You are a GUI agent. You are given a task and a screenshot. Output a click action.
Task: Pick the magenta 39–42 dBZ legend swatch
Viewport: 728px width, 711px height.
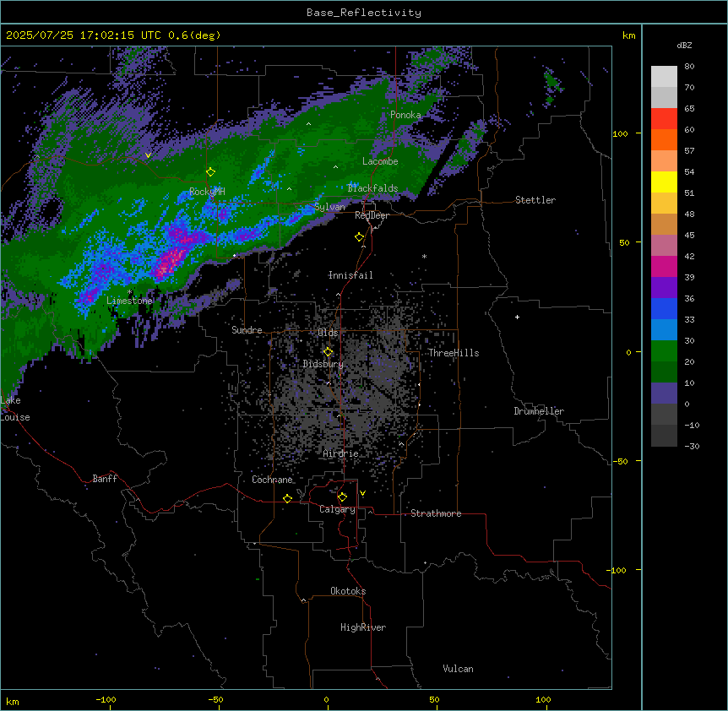coord(664,266)
